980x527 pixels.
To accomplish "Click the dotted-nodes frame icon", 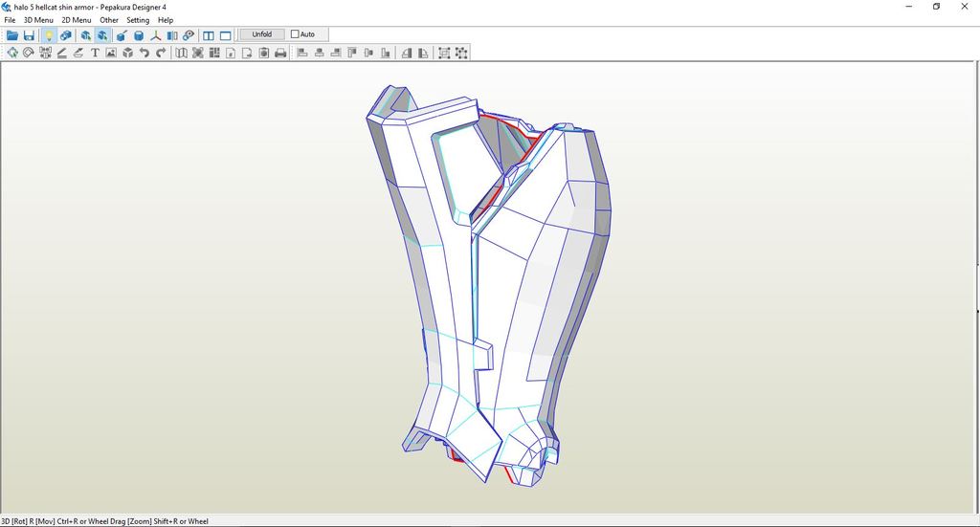I will pyautogui.click(x=461, y=53).
